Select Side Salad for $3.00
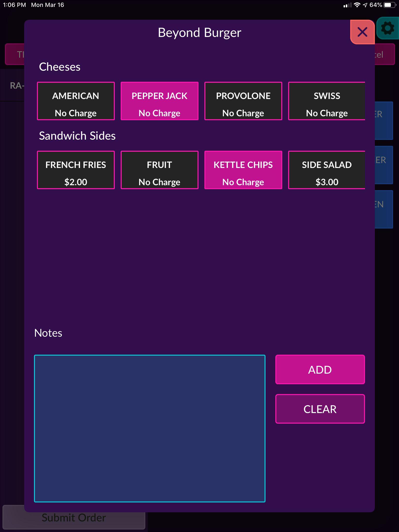 click(327, 170)
